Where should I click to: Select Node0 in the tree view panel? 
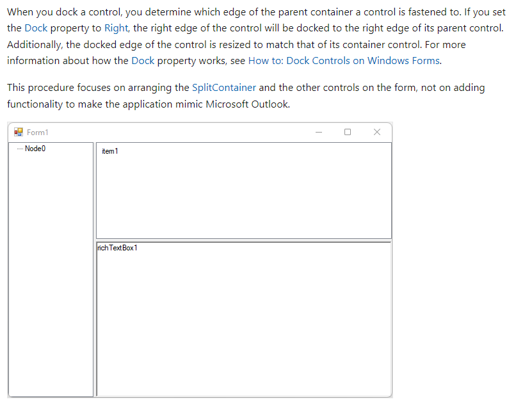[x=35, y=148]
